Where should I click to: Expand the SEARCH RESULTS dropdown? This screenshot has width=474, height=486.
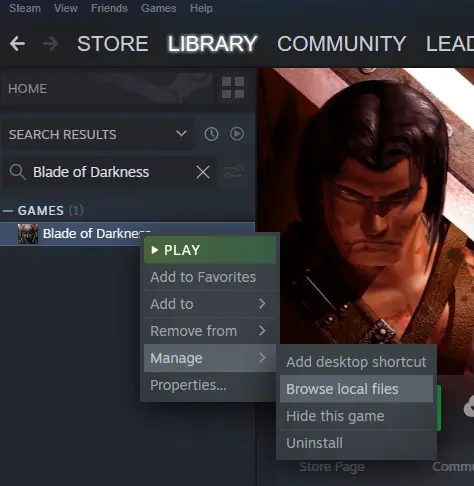[x=181, y=134]
